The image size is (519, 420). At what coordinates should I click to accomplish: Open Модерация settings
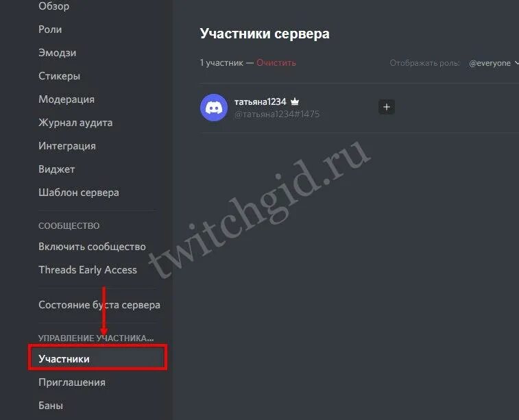point(67,99)
